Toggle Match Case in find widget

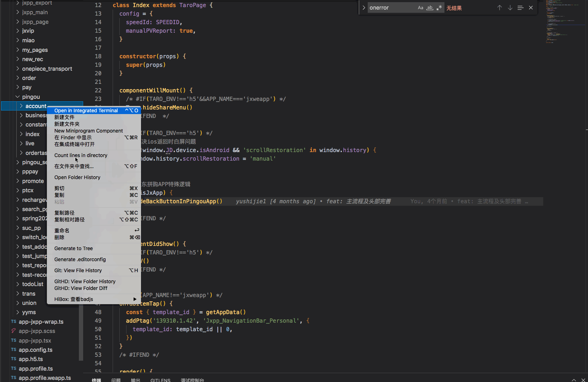420,8
